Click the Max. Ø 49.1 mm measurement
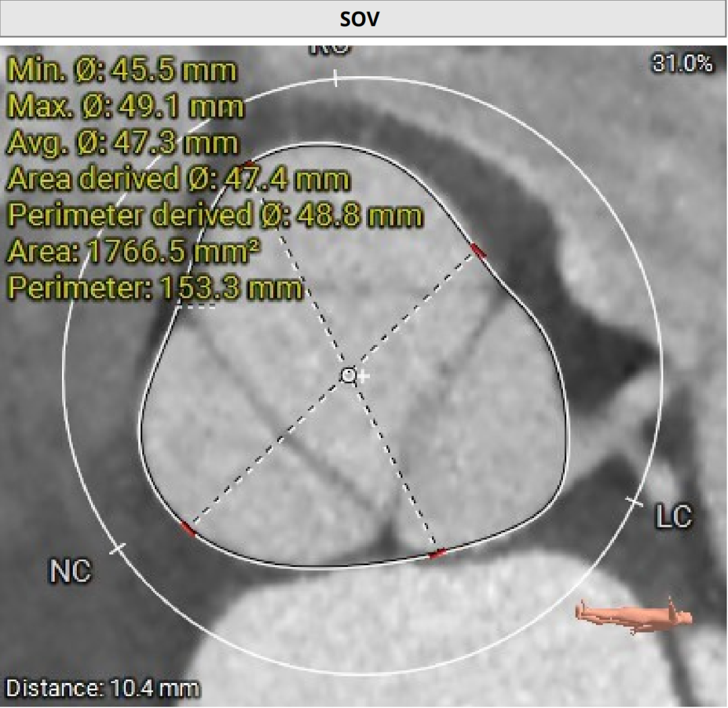Viewport: 728px width, 708px height. click(x=125, y=106)
